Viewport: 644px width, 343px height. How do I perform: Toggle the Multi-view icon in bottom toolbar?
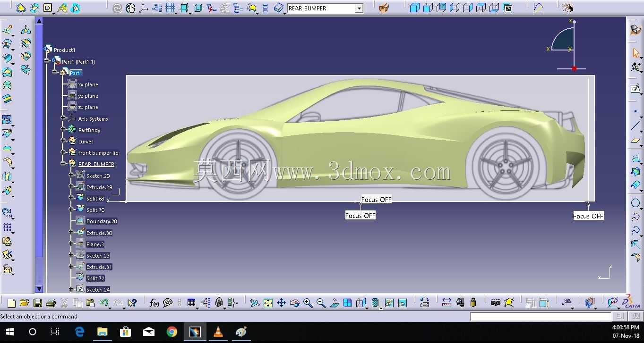[x=347, y=303]
